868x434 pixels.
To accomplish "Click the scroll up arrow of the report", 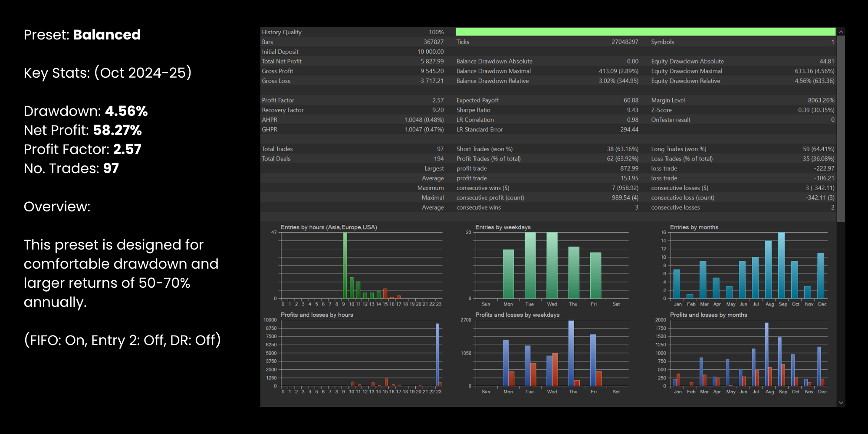I will point(841,32).
